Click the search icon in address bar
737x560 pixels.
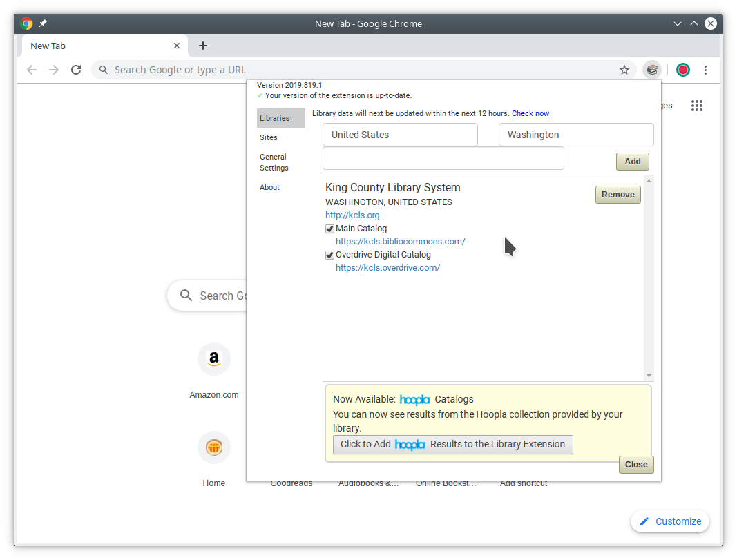(104, 70)
